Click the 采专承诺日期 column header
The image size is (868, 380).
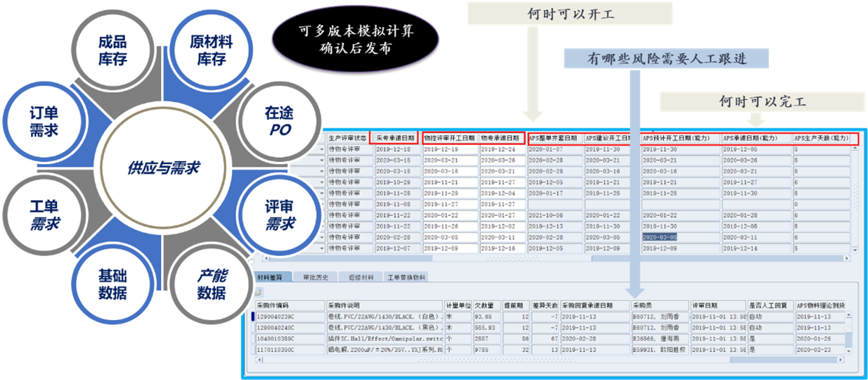coord(396,139)
